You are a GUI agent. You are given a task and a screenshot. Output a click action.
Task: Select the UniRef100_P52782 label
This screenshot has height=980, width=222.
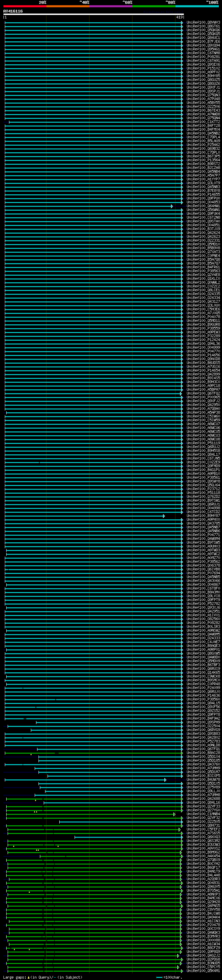[x=203, y=604]
